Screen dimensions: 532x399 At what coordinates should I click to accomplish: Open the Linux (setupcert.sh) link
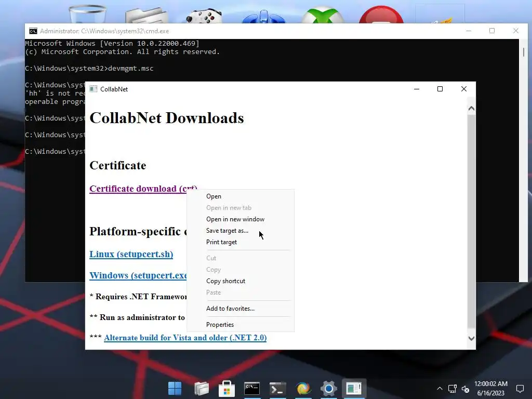131,254
